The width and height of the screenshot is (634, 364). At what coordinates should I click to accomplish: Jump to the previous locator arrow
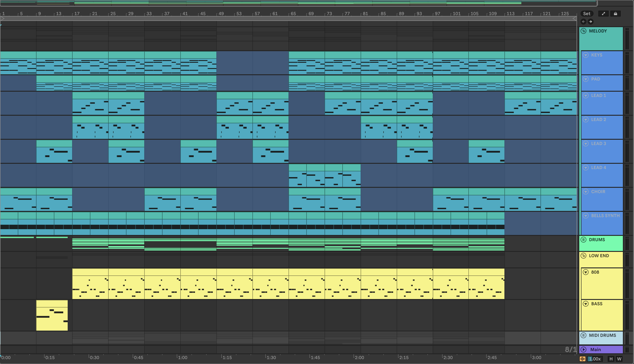(x=583, y=22)
